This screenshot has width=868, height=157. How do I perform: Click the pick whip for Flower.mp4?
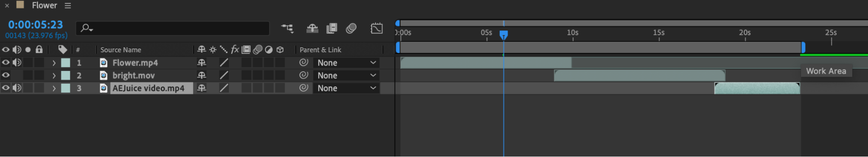[304, 63]
